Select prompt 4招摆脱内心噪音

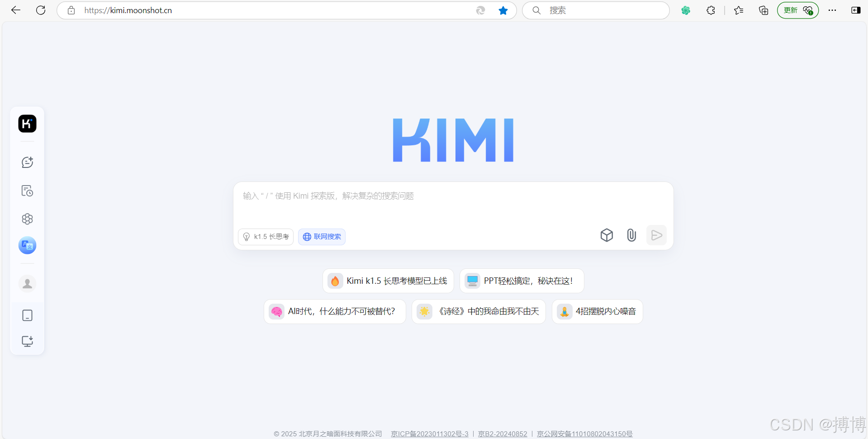pos(597,311)
